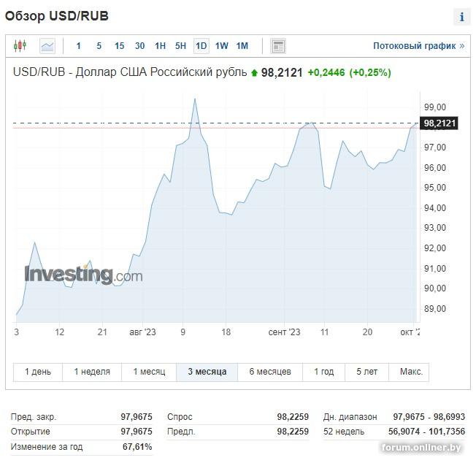The width and height of the screenshot is (476, 463).
Task: Switch to the "1 день" range tab
Action: point(38,372)
